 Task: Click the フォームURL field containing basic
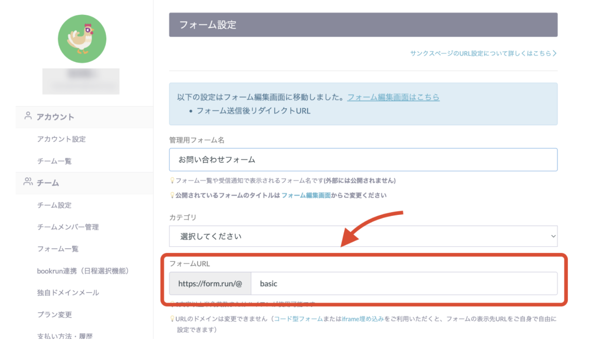click(x=404, y=283)
